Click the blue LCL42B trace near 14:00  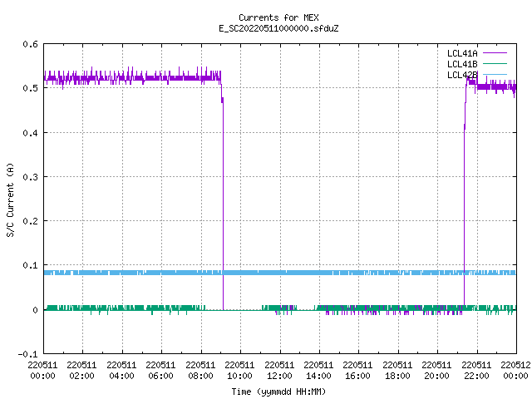319,273
